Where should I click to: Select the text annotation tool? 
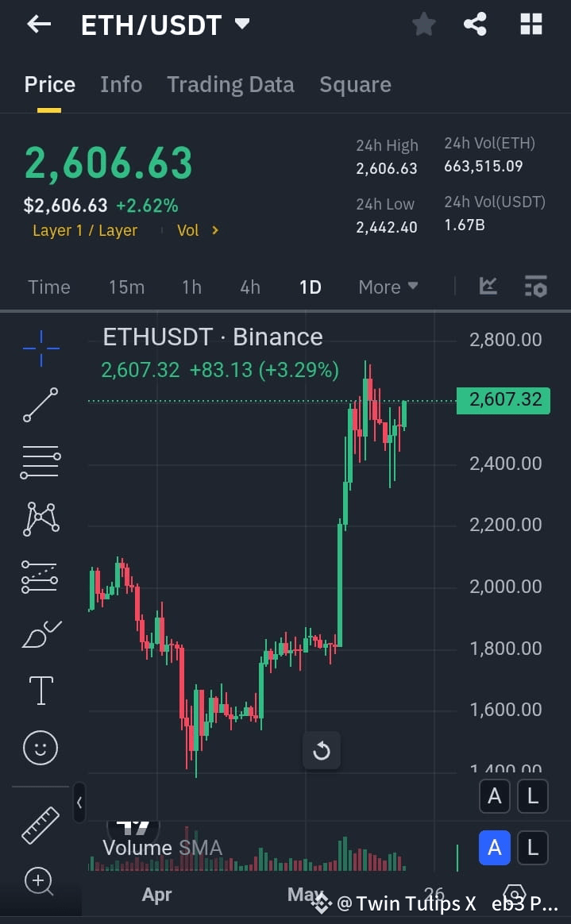(x=41, y=691)
